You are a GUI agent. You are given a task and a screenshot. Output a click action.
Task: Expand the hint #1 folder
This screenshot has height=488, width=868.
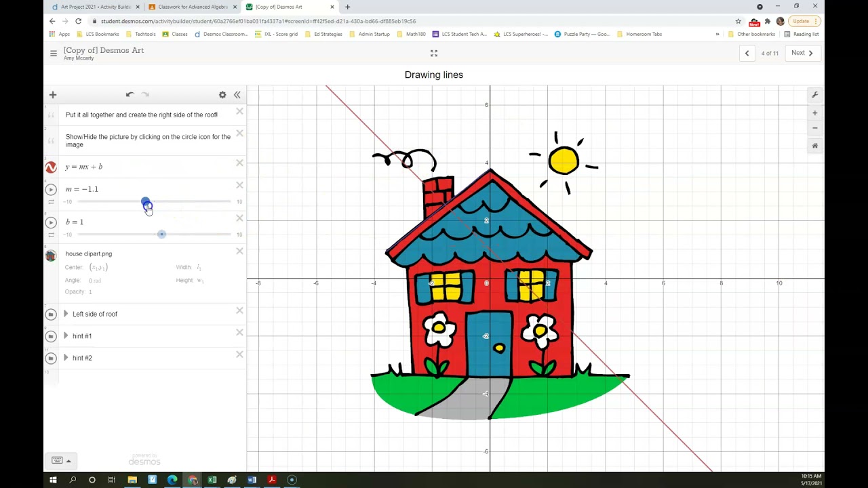pos(66,335)
